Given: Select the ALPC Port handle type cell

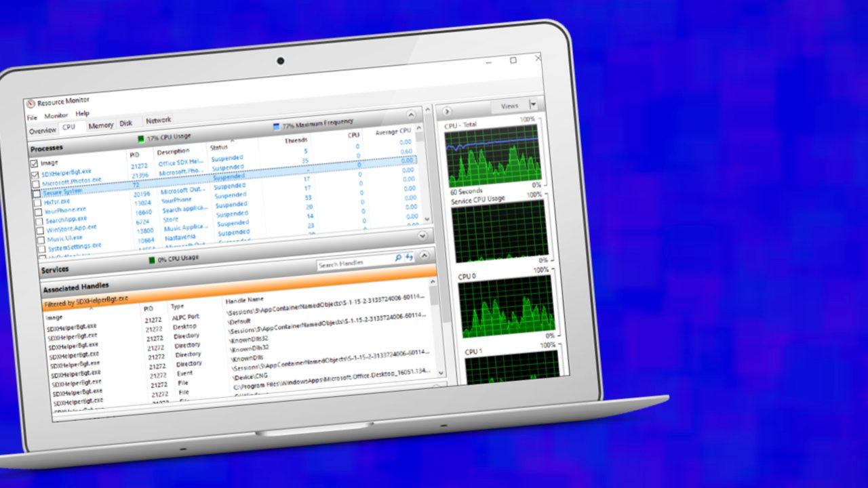Looking at the screenshot, I should coord(184,317).
